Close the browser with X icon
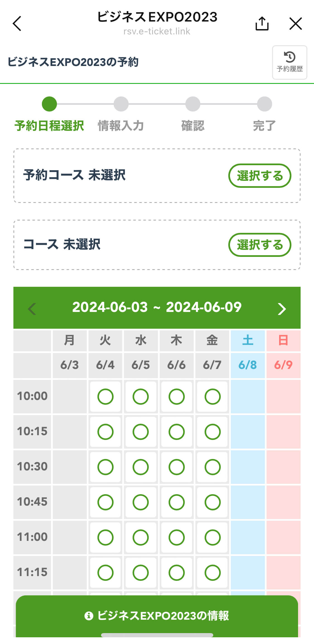This screenshot has width=314, height=644. (x=295, y=23)
